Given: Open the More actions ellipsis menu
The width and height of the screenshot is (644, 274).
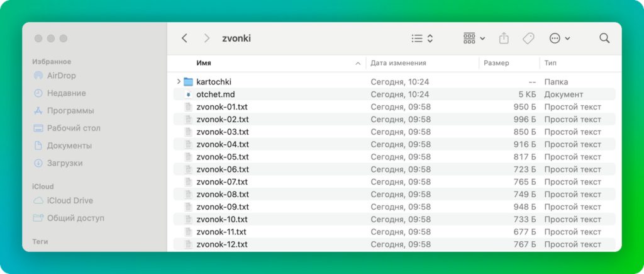Looking at the screenshot, I should (x=559, y=38).
